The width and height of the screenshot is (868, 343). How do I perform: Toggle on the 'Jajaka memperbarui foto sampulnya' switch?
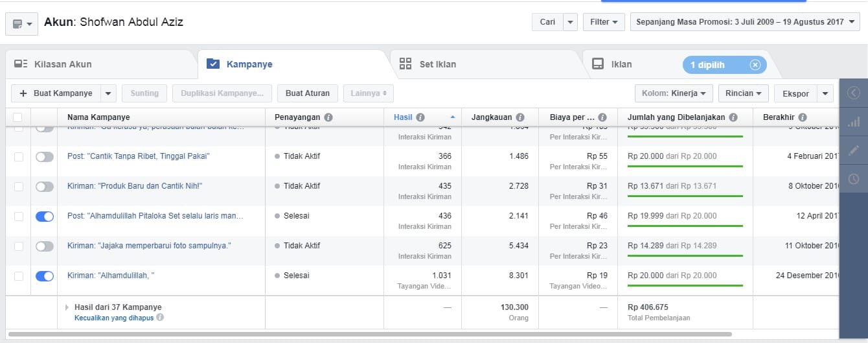[45, 246]
